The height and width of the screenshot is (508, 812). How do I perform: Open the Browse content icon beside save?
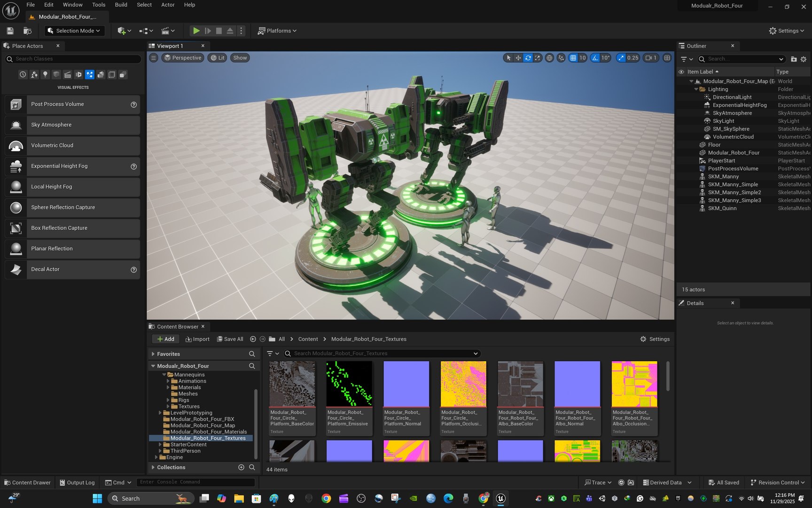point(28,31)
